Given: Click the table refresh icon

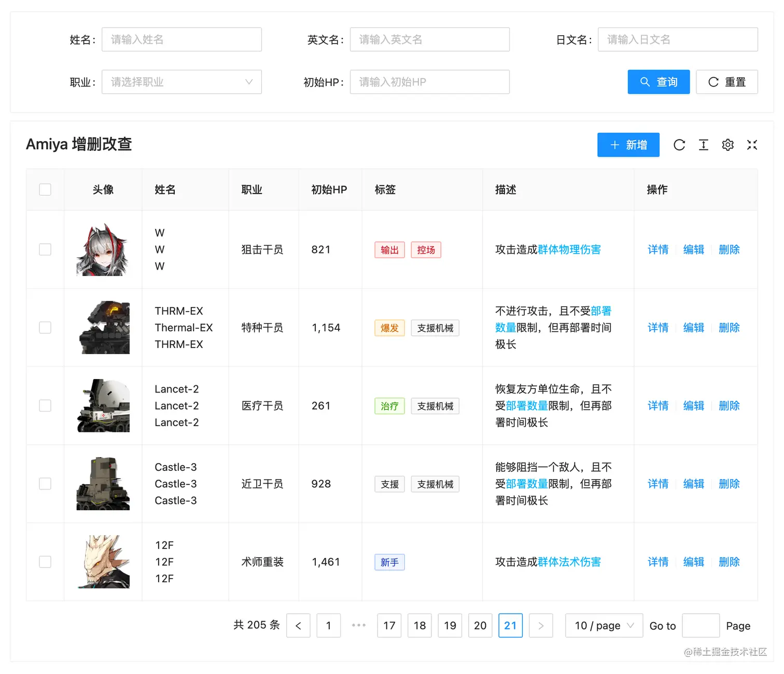Looking at the screenshot, I should click(679, 145).
